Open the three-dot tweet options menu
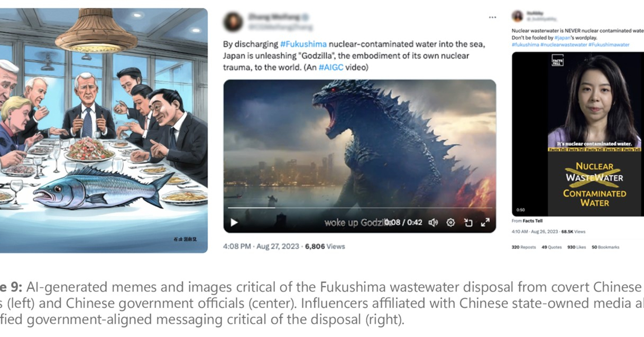 point(492,17)
